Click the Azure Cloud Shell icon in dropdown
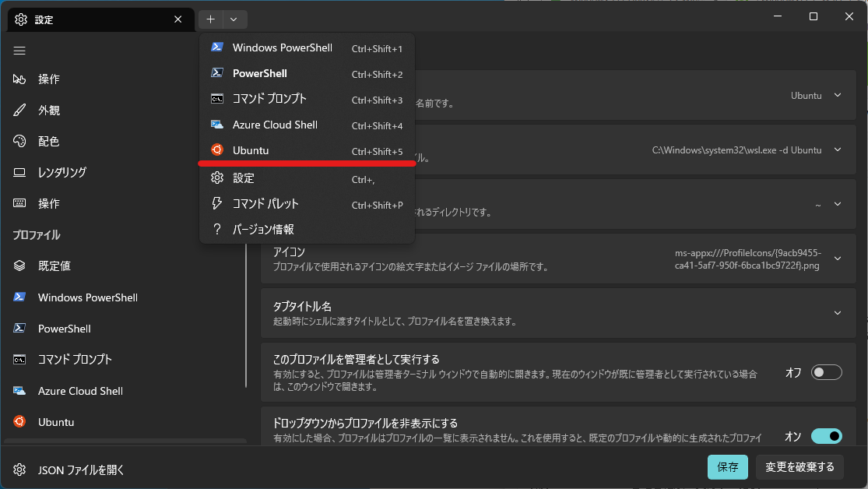 pos(217,125)
